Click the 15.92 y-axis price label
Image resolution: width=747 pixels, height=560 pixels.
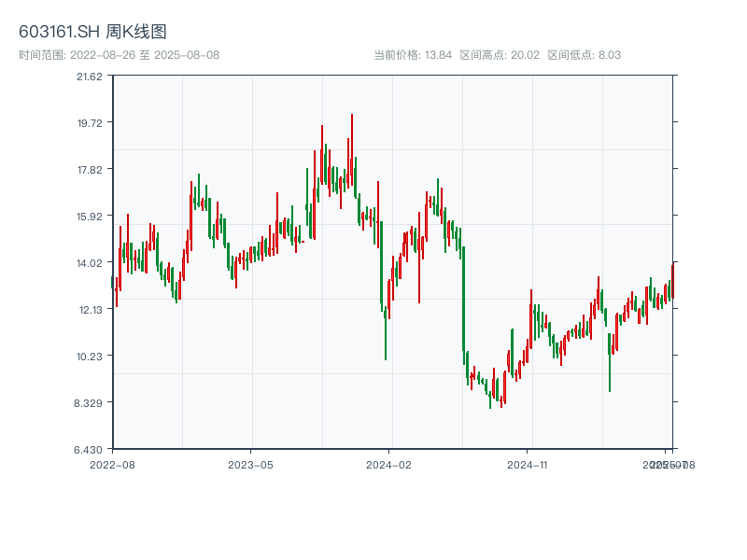91,216
